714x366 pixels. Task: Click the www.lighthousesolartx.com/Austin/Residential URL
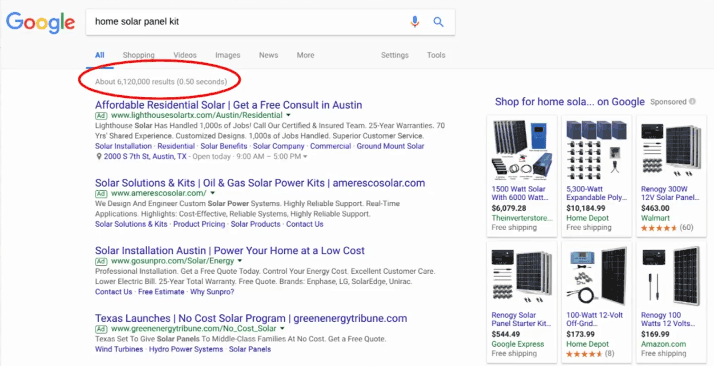click(197, 116)
